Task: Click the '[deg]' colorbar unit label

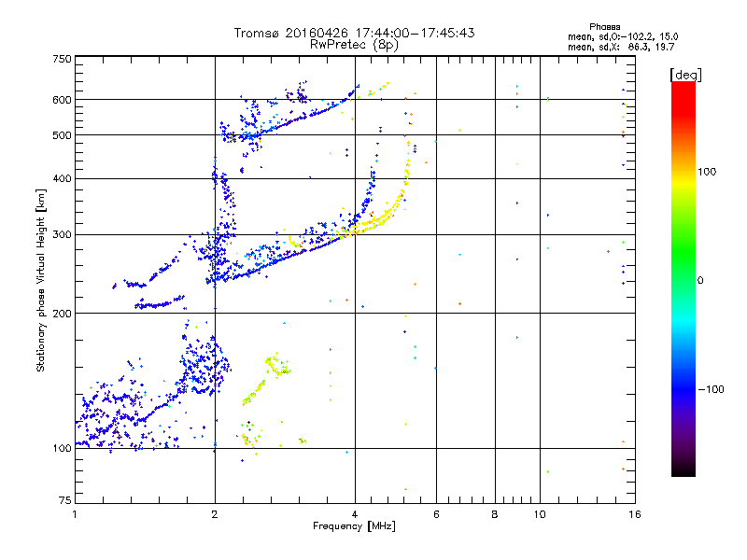Action: click(685, 75)
